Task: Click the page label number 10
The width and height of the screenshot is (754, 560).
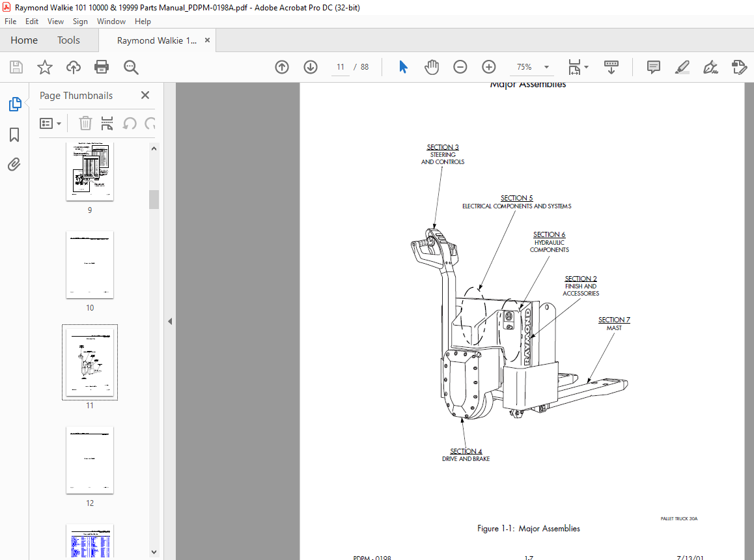Action: (x=90, y=308)
